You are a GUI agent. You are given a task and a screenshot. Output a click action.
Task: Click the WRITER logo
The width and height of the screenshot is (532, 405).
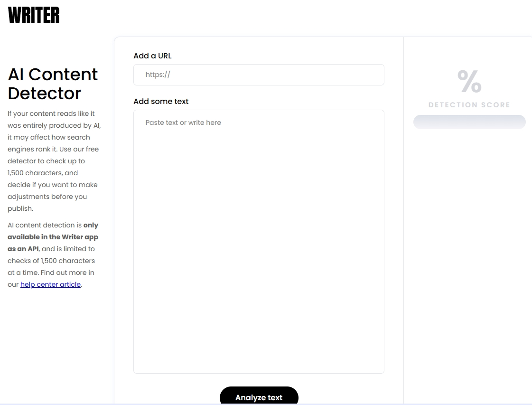point(34,15)
